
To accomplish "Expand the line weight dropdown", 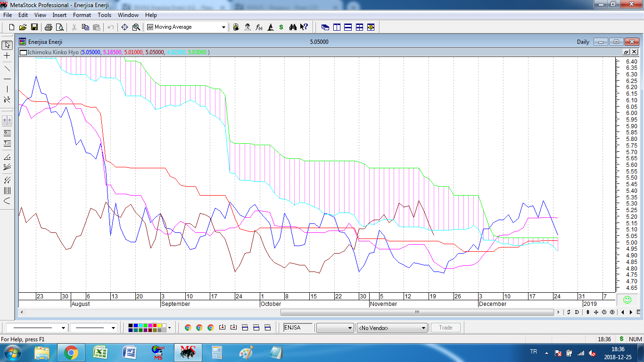I will [x=113, y=328].
